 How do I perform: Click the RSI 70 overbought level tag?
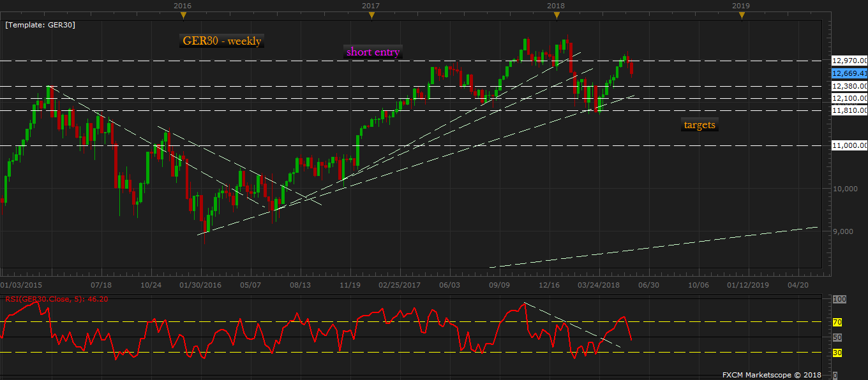[x=838, y=322]
